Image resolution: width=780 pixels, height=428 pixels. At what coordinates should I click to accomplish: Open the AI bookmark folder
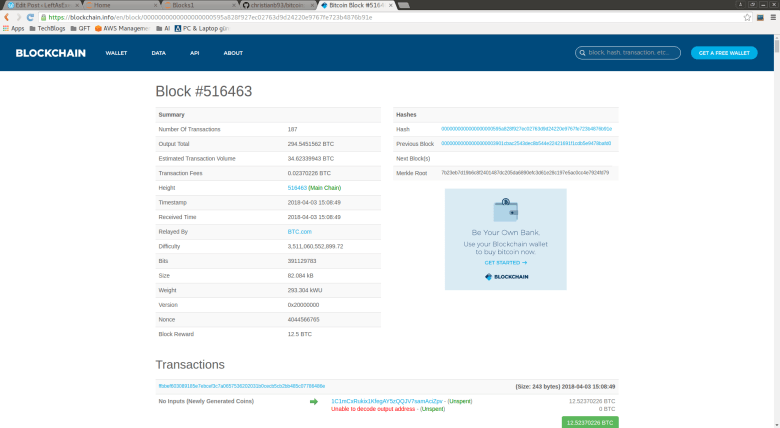(163, 28)
